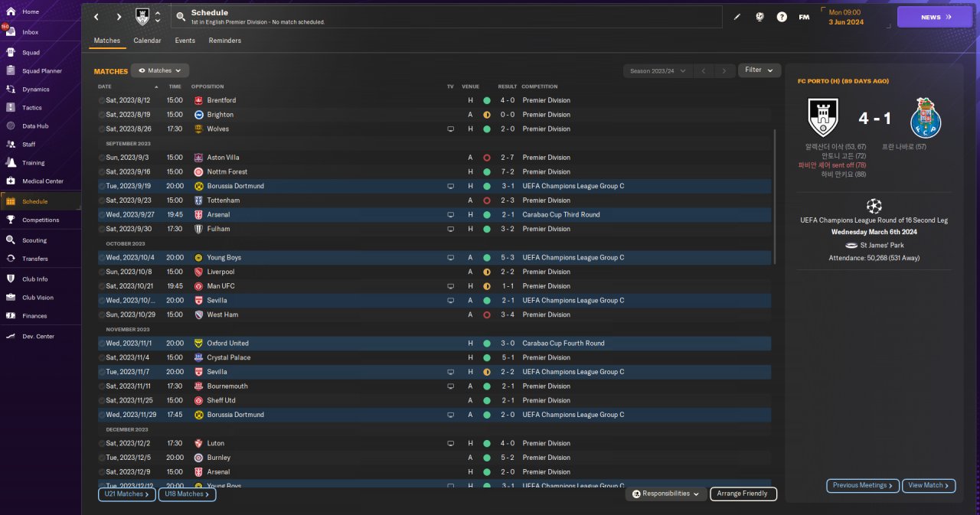
Task: Toggle the marker circle on the Brighton row
Action: (x=102, y=115)
